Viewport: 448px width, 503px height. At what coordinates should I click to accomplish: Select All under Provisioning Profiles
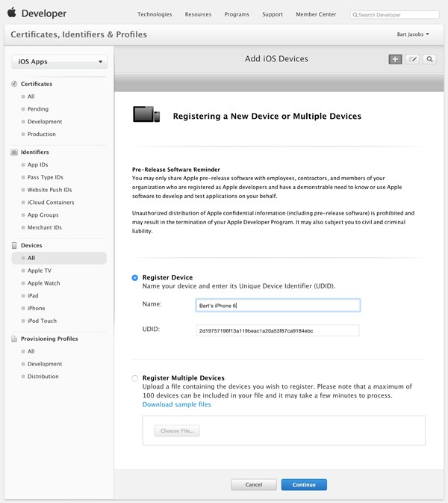[x=31, y=351]
